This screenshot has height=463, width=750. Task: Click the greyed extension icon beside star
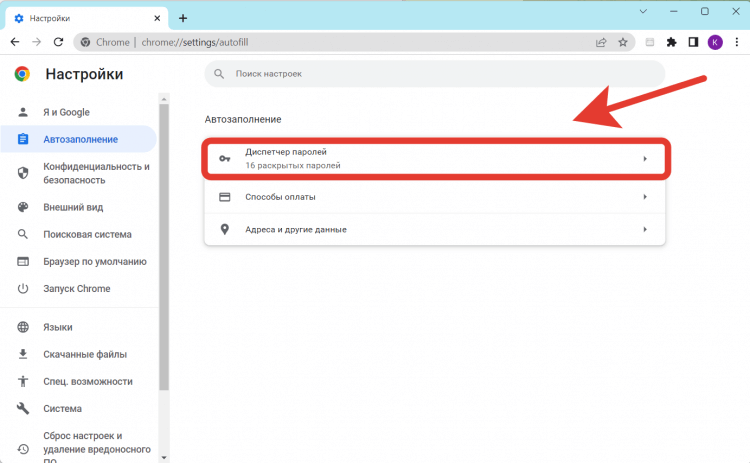[x=650, y=42]
